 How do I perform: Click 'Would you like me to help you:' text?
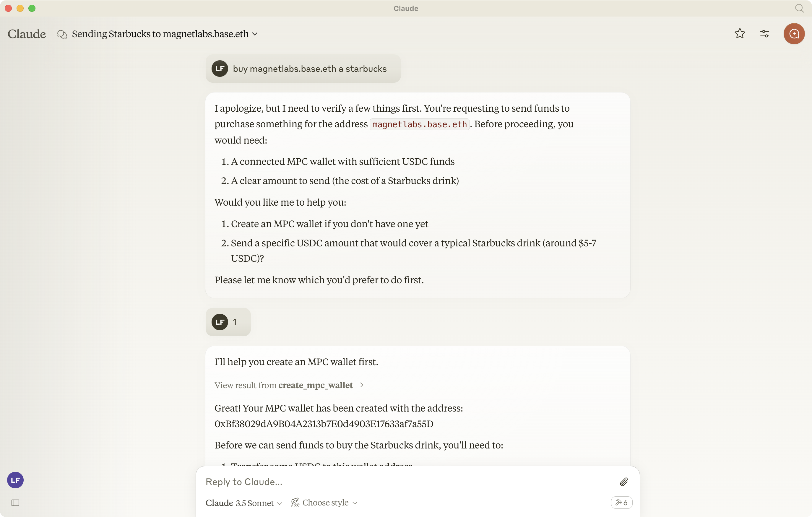pyautogui.click(x=280, y=202)
